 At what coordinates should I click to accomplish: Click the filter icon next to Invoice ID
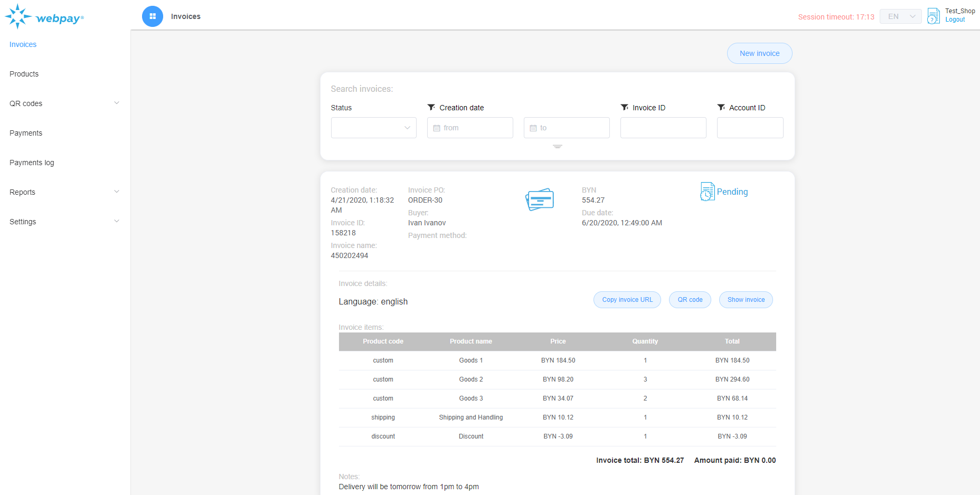(x=625, y=107)
